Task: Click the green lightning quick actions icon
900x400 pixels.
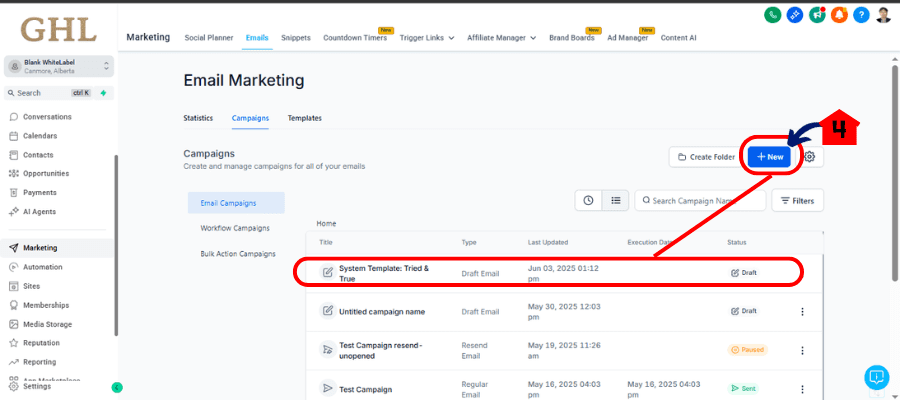Action: point(103,93)
